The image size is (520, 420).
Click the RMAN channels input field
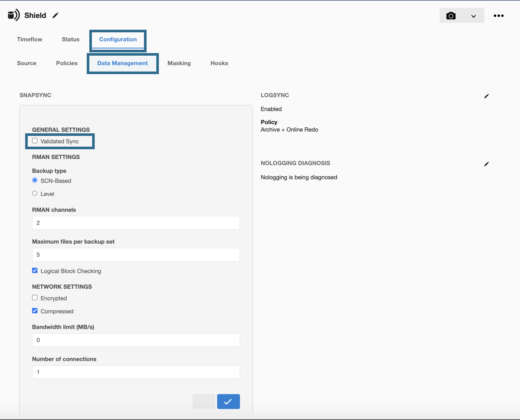click(x=136, y=223)
